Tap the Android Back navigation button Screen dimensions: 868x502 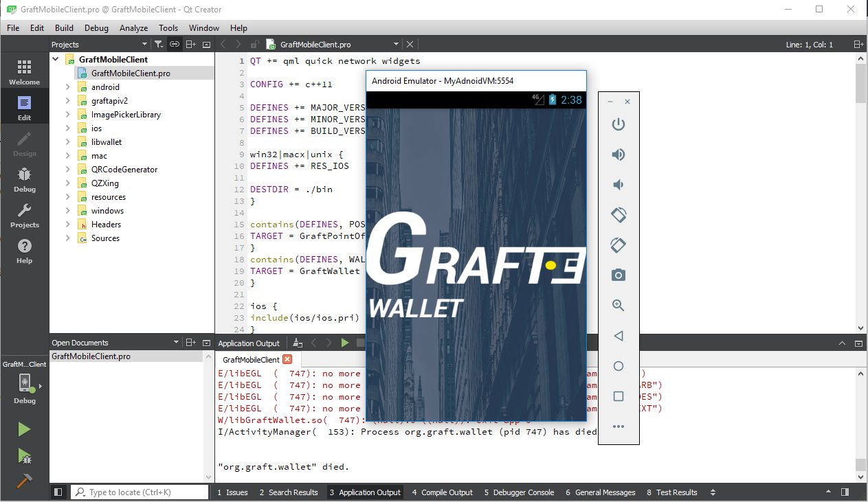617,336
